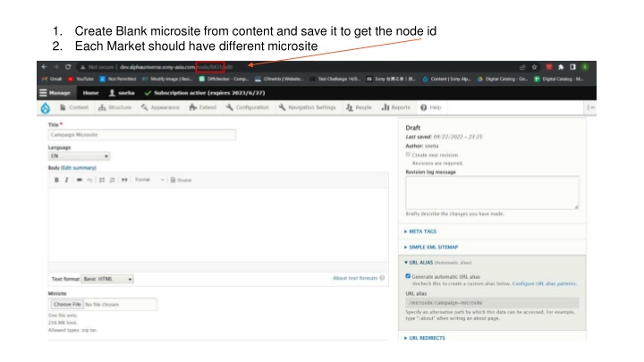This screenshot has width=644, height=362.
Task: Toggle bold in the body editor
Action: pos(56,181)
